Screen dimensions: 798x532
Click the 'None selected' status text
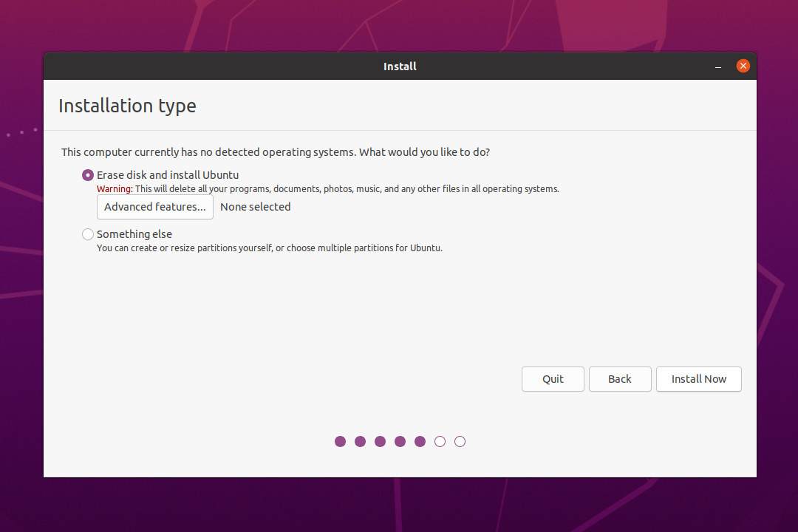[x=256, y=207]
